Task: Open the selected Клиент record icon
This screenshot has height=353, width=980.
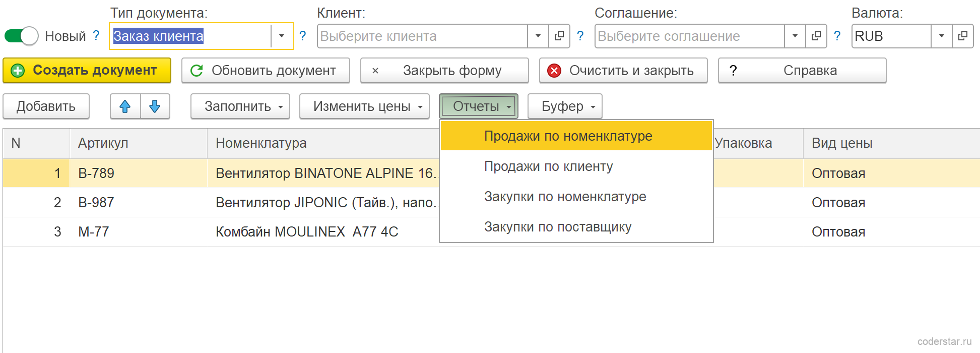Action: pyautogui.click(x=559, y=36)
